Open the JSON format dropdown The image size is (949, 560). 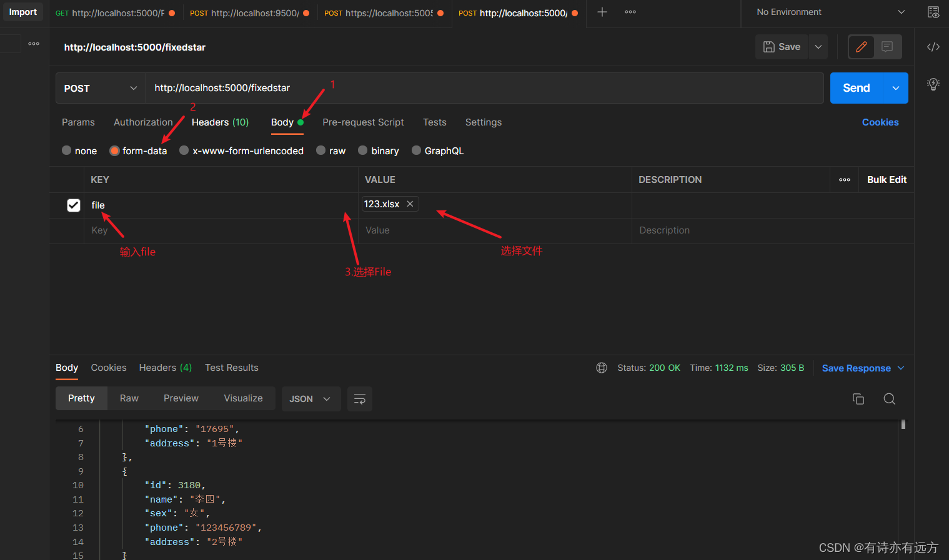point(311,399)
